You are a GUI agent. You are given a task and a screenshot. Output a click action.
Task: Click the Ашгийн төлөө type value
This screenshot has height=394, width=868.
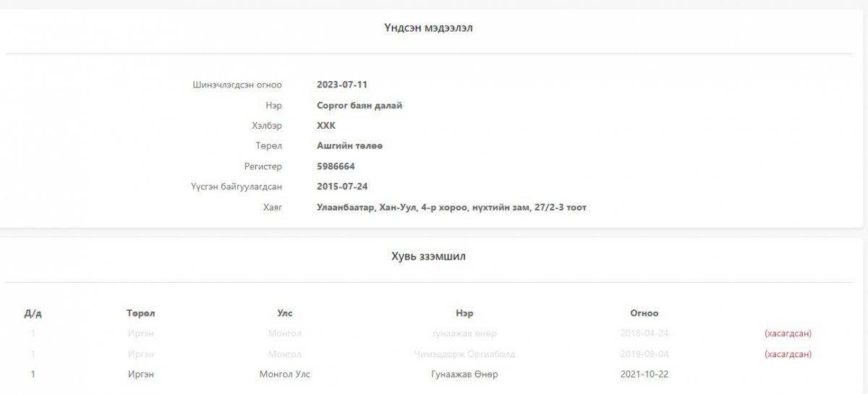click(x=349, y=146)
